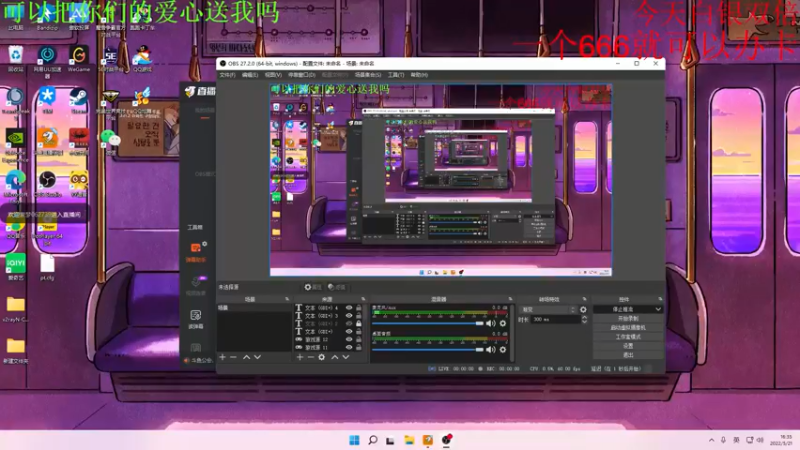This screenshot has height=450, width=800.
Task: Open the Steam desktop shortcut
Action: (79, 101)
